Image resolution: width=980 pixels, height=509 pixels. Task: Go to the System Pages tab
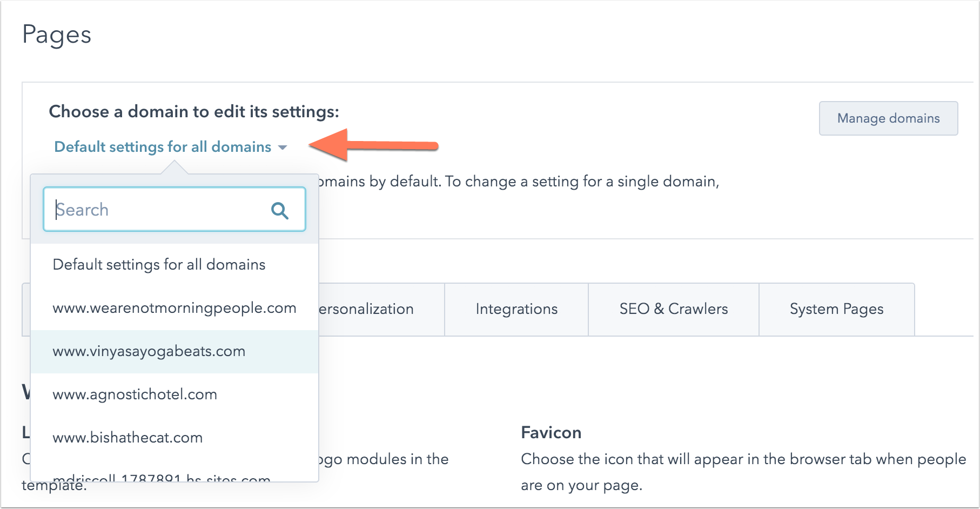(x=836, y=309)
